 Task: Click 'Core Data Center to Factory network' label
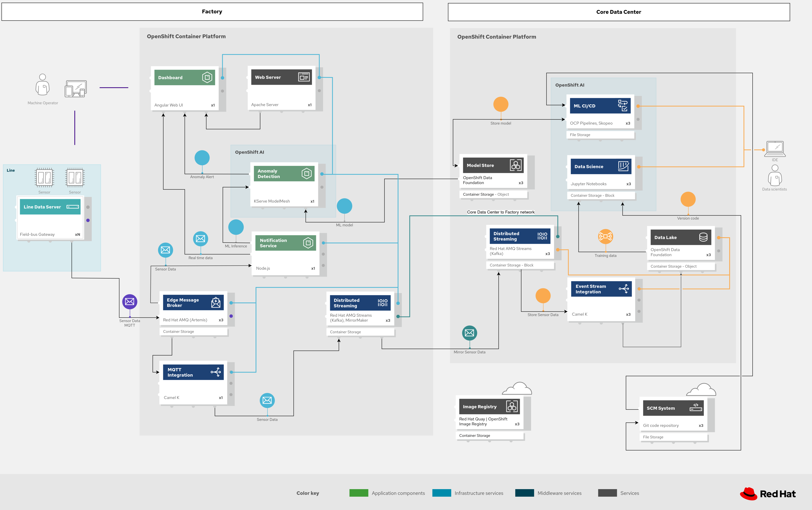point(501,212)
